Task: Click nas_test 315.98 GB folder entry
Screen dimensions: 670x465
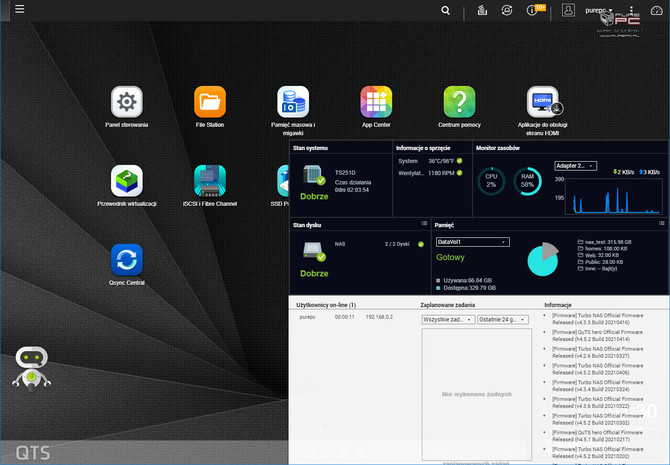Action: pyautogui.click(x=605, y=242)
